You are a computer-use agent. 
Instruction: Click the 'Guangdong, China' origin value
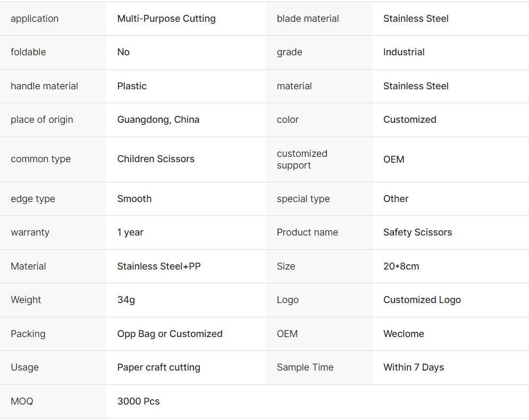click(x=158, y=120)
